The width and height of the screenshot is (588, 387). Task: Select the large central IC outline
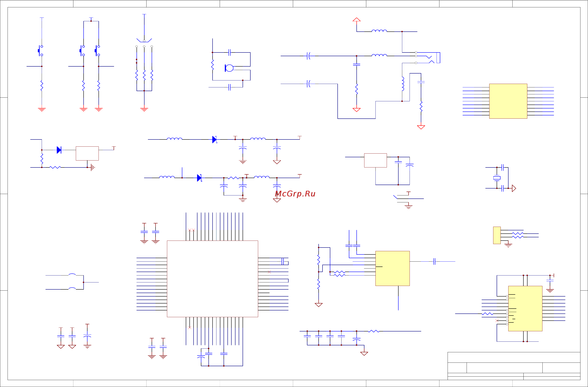click(213, 279)
